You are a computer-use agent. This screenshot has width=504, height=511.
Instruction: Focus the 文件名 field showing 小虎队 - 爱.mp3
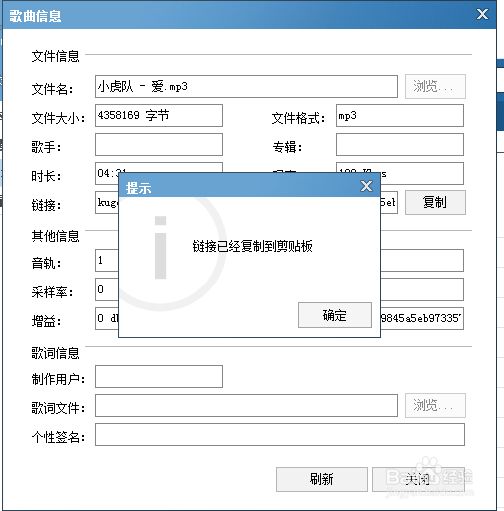tap(246, 86)
